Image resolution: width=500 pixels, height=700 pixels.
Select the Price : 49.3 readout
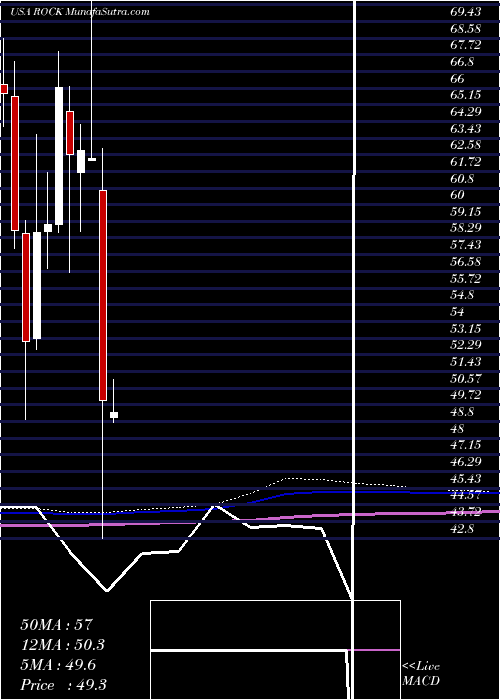coord(63,685)
